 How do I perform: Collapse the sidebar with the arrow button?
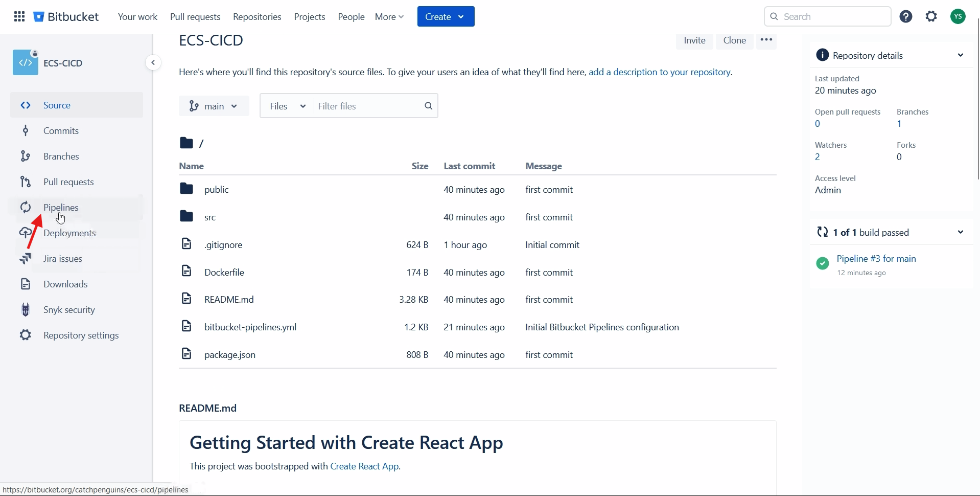[153, 62]
